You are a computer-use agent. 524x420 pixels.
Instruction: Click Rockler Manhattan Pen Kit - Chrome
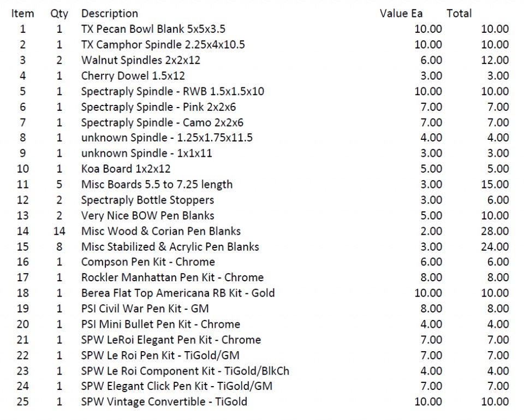pos(172,277)
